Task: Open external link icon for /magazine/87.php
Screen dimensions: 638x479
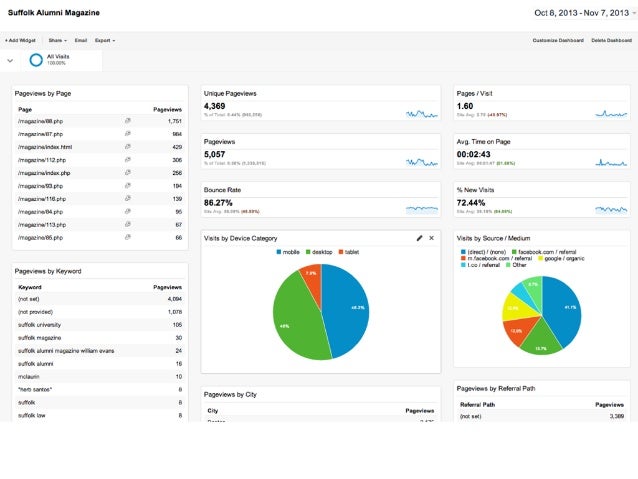Action: 128,133
